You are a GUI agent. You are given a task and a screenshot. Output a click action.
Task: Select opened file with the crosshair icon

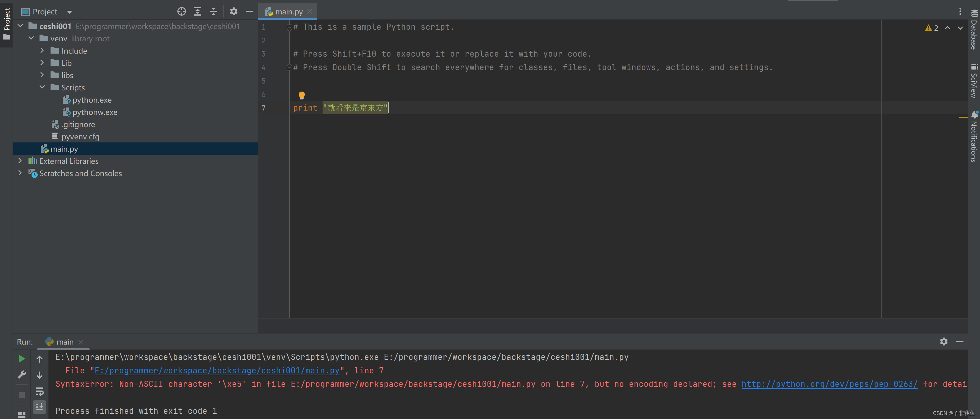click(181, 11)
